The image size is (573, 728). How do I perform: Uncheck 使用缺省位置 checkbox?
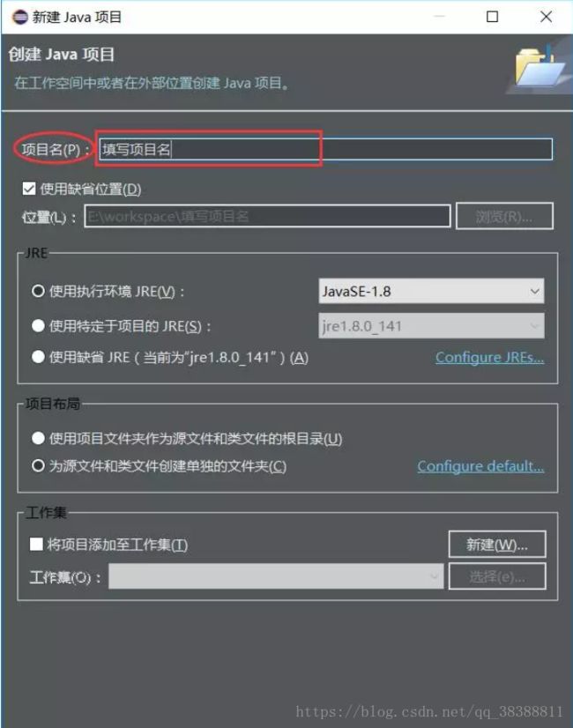[29, 189]
